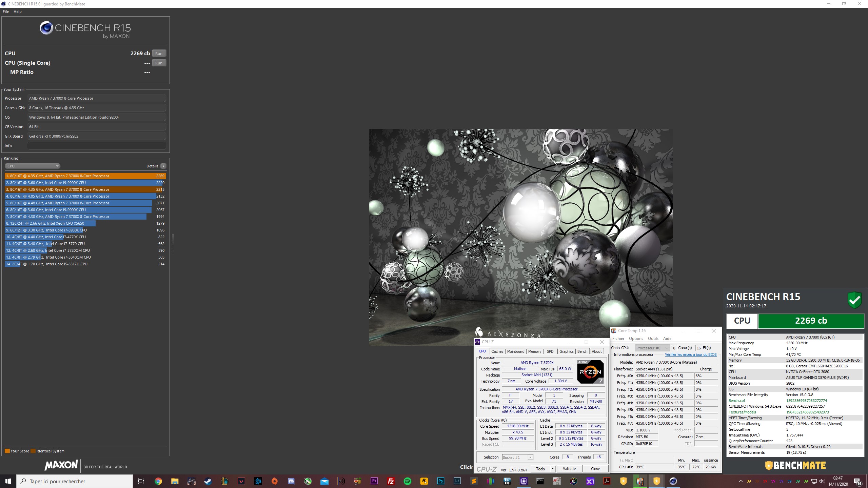Select ranking row 2 i9-9900K 2220

(85, 183)
